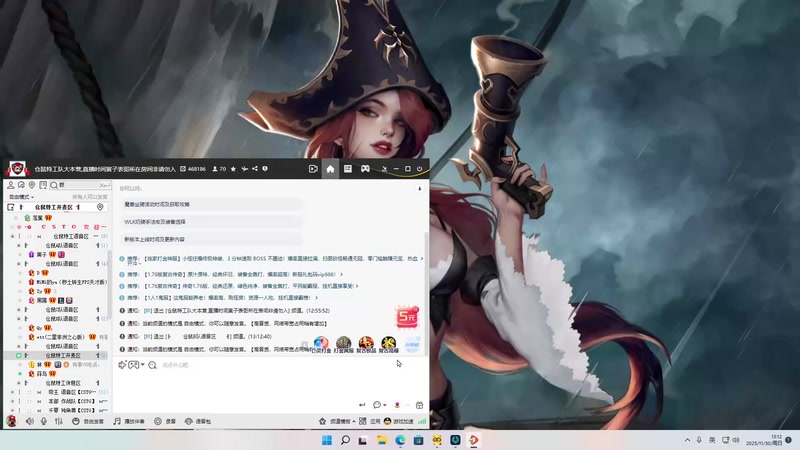Expand the channel group ending with (11)
This screenshot has height=450, width=800.
(x=12, y=392)
